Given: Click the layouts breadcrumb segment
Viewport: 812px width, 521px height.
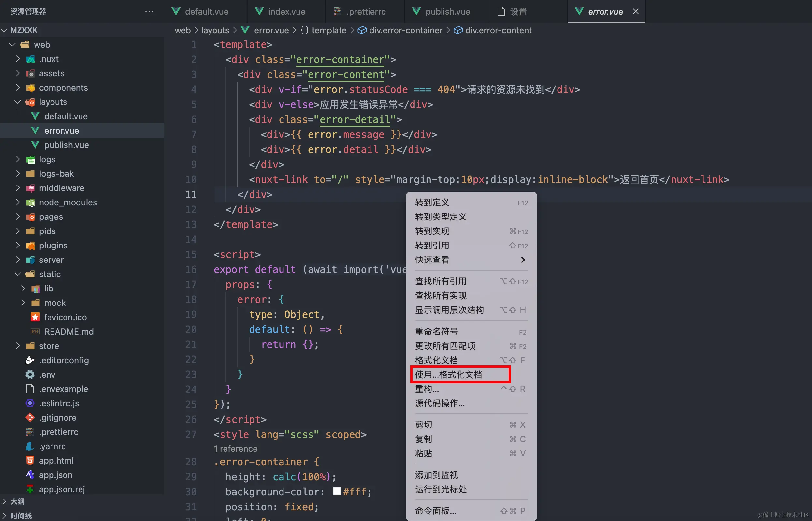Looking at the screenshot, I should point(215,30).
